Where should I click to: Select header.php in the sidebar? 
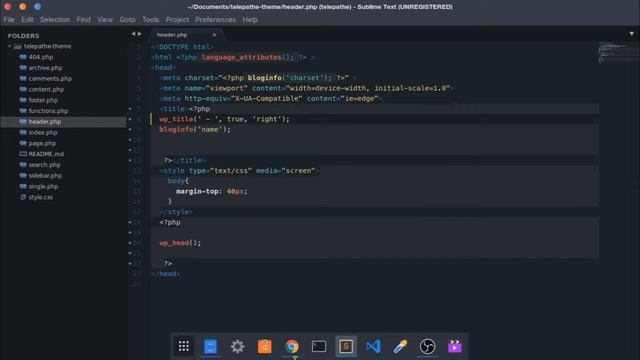[x=44, y=122]
